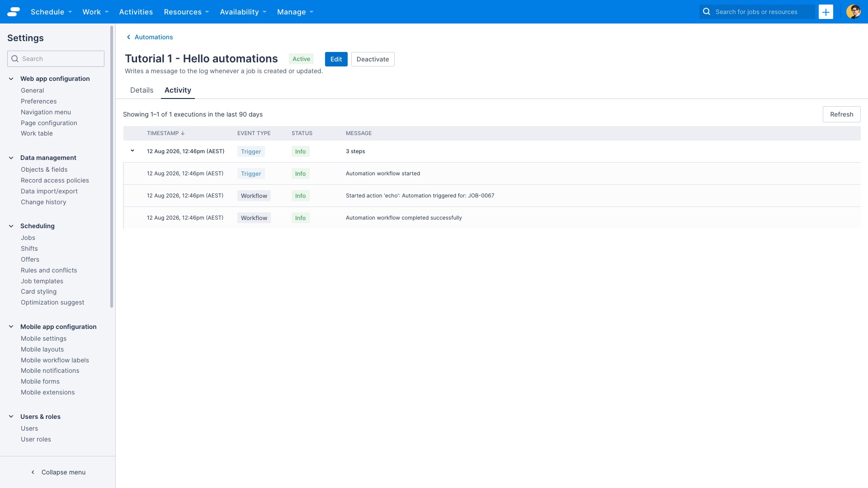Focus the Settings search field

pyautogui.click(x=56, y=59)
